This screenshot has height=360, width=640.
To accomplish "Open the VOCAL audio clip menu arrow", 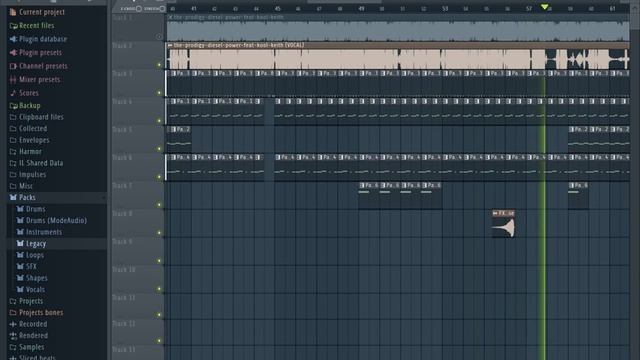I will point(170,45).
